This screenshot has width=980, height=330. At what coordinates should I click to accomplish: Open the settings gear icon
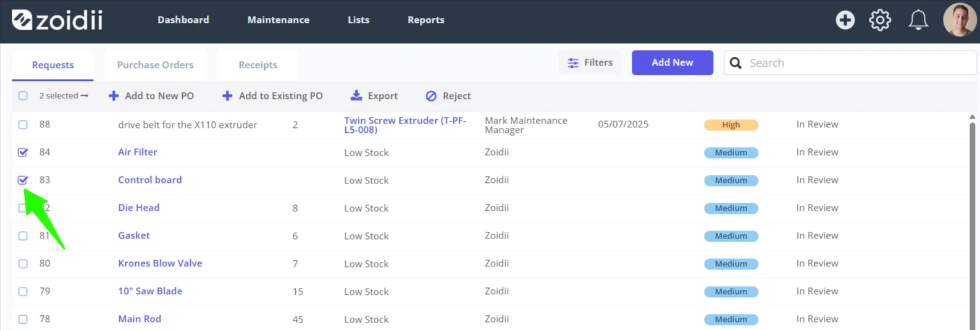880,20
